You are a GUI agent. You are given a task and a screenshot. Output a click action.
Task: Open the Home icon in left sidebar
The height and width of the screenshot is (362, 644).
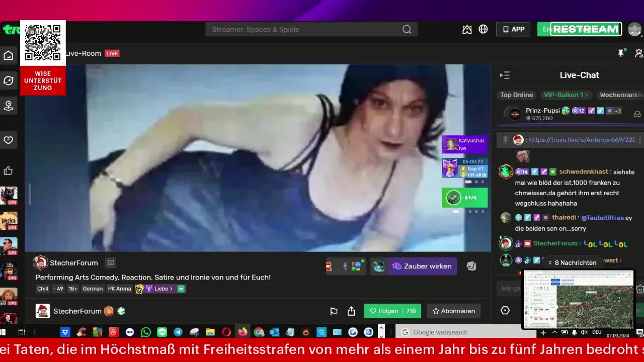point(9,55)
